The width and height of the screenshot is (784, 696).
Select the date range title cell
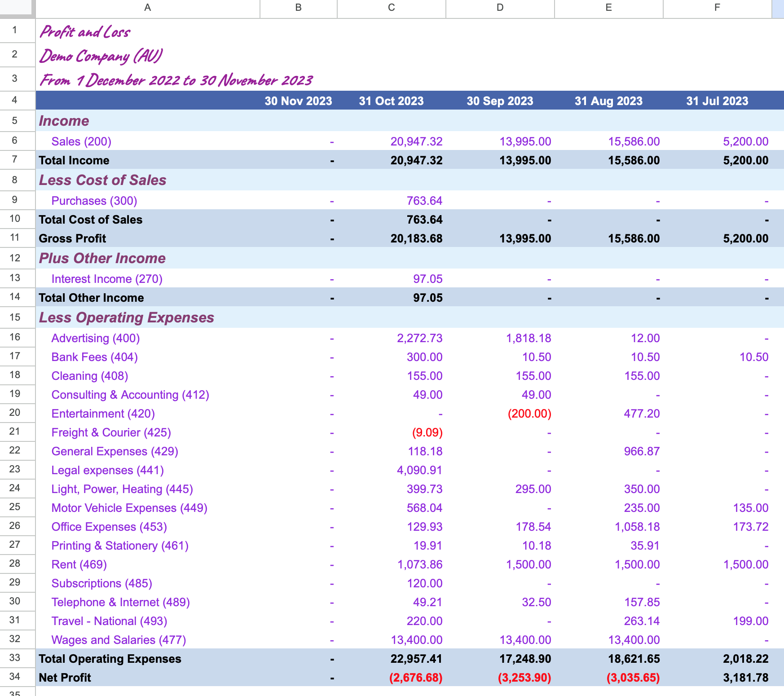click(x=176, y=80)
